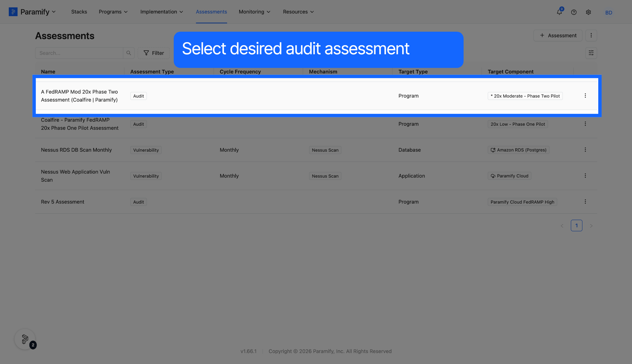Click the Database target type cell
Viewport: 632px width, 364px height.
point(409,150)
